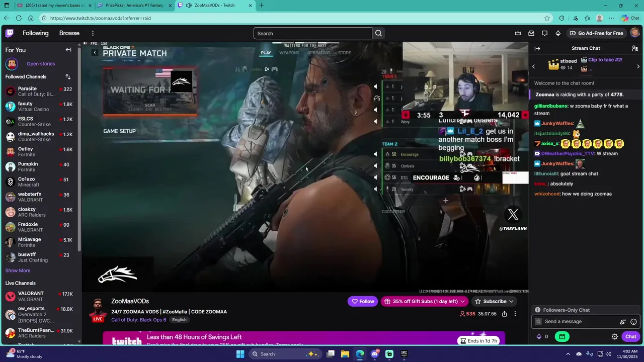Image resolution: width=644 pixels, height=362 pixels.
Task: Click Go Ad-Free for Free
Action: pyautogui.click(x=596, y=33)
